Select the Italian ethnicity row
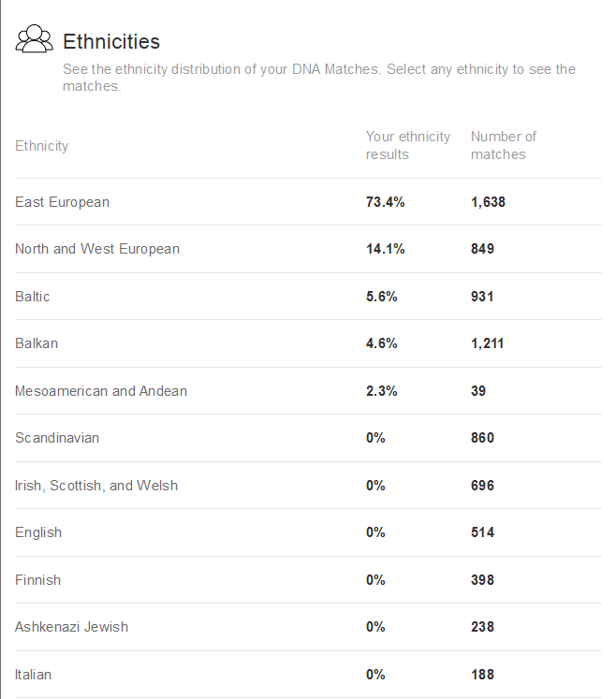 tap(33, 675)
